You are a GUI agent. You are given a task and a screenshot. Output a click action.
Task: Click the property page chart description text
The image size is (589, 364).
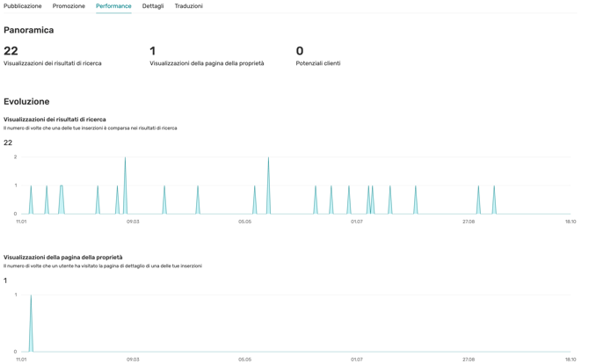(103, 266)
